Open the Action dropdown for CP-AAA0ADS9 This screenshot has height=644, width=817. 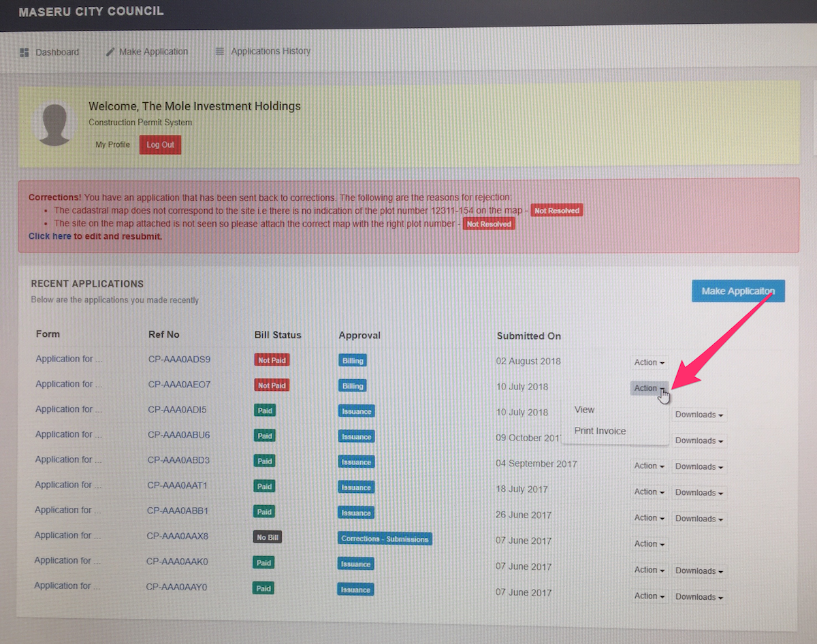point(647,361)
